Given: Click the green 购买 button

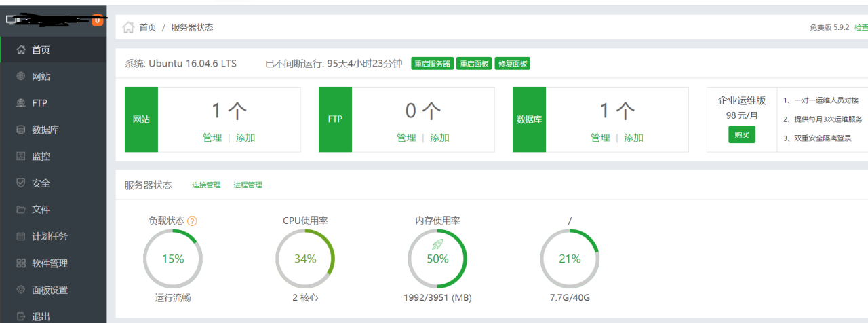Looking at the screenshot, I should [x=742, y=134].
